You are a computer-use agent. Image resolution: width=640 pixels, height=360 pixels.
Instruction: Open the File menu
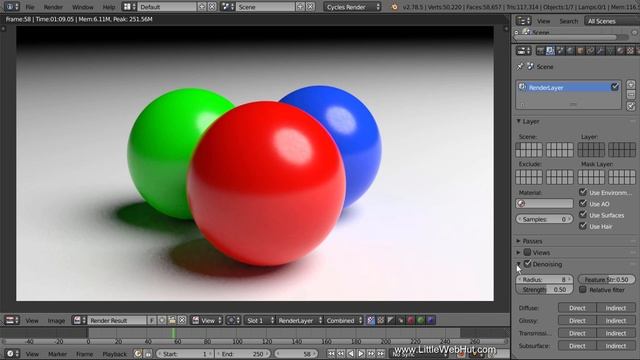pyautogui.click(x=30, y=7)
